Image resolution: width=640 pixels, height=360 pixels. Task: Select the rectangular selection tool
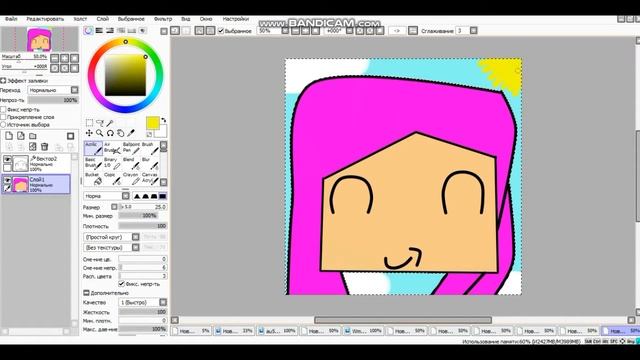(x=89, y=122)
